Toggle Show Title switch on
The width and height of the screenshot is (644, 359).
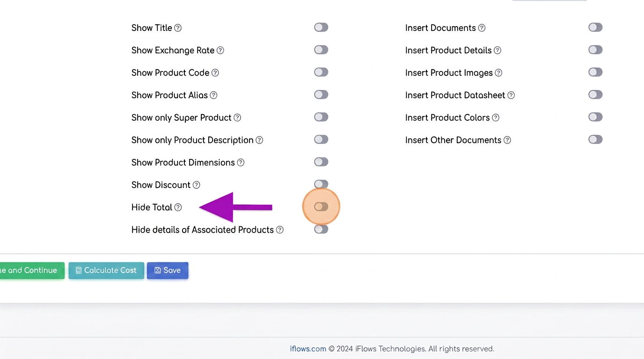321,27
